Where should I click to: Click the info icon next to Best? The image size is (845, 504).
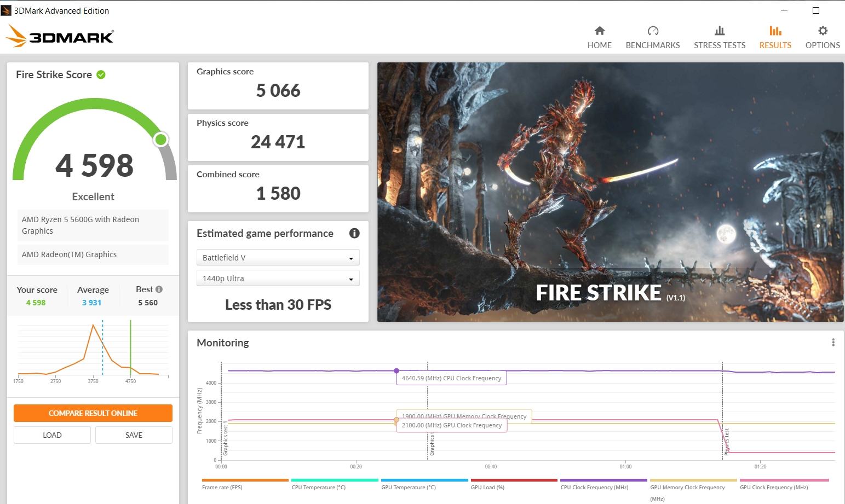click(x=159, y=289)
